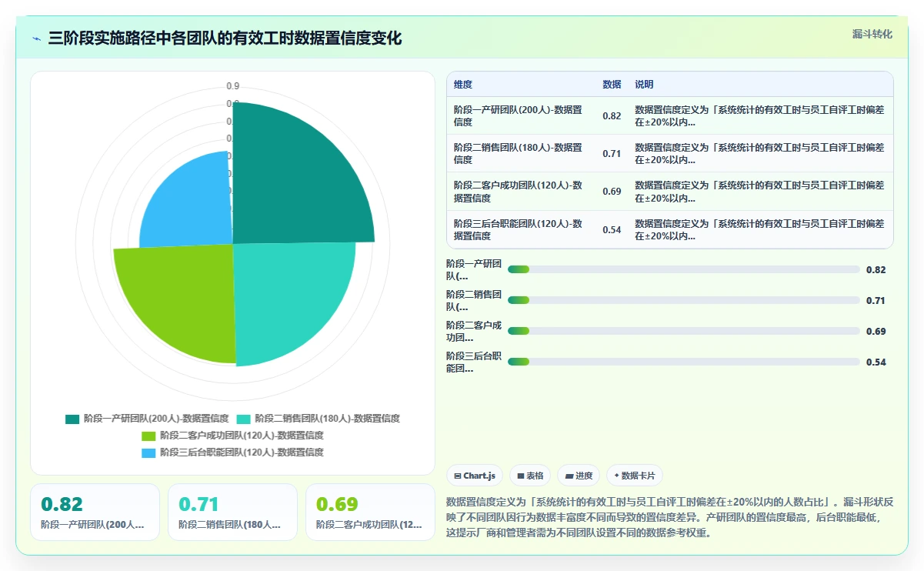Click the 0.9 radial axis label
The image size is (924, 571).
[232, 85]
